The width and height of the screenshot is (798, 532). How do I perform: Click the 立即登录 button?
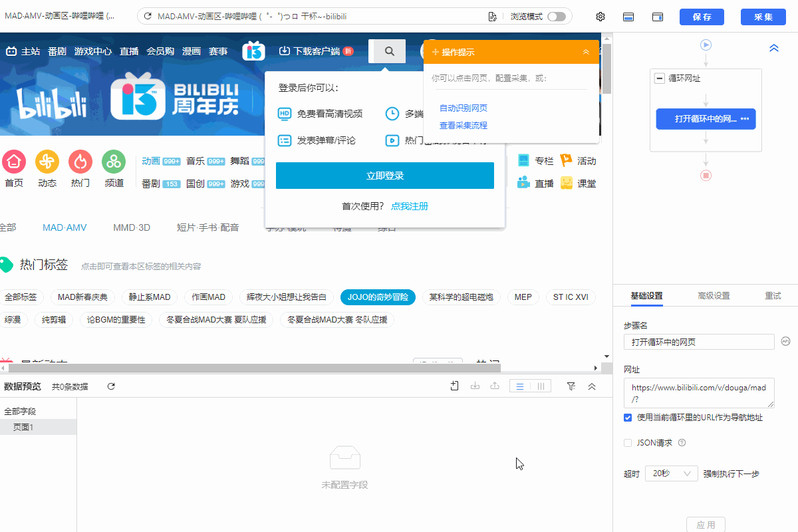(x=385, y=176)
